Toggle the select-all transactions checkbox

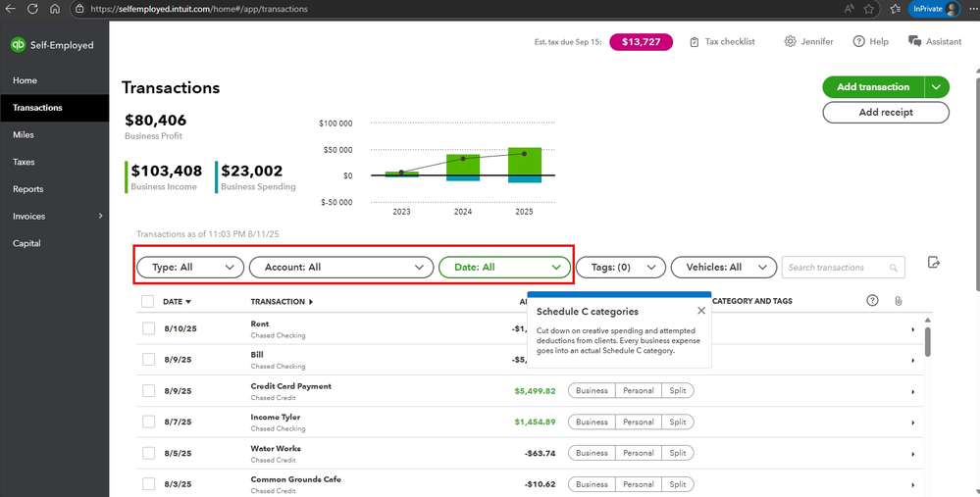tap(148, 302)
